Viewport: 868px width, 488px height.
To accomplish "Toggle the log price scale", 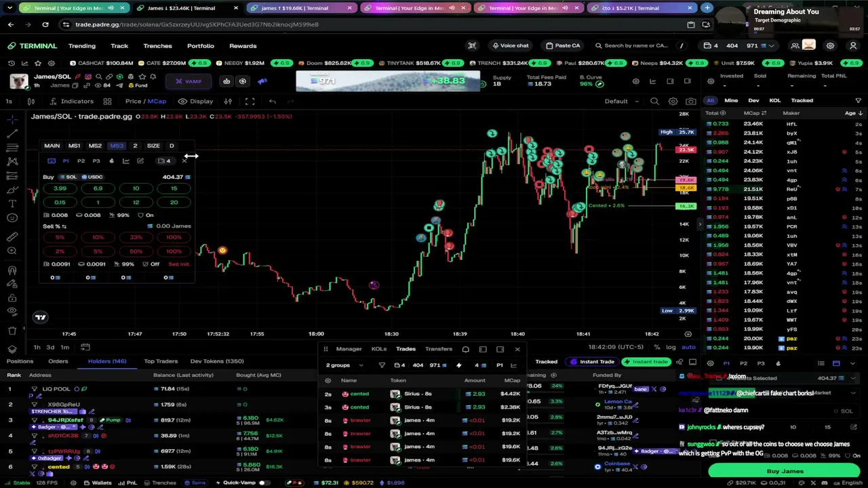I will 671,347.
